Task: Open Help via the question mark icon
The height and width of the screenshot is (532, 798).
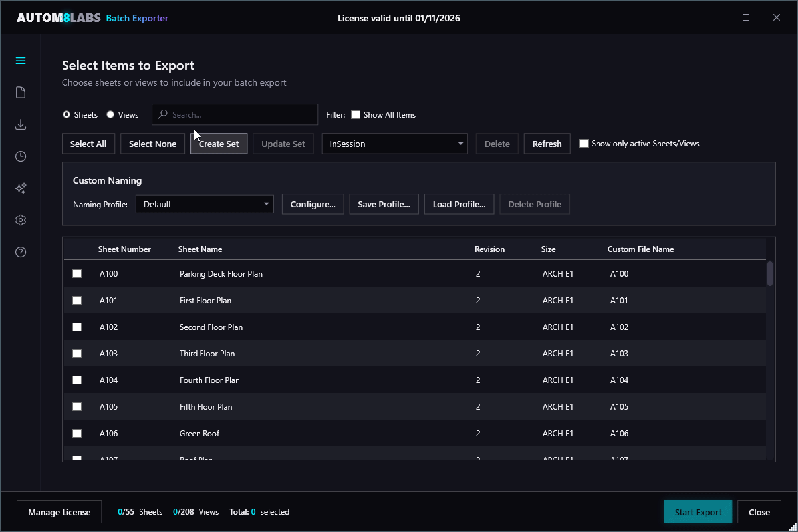Action: point(20,251)
